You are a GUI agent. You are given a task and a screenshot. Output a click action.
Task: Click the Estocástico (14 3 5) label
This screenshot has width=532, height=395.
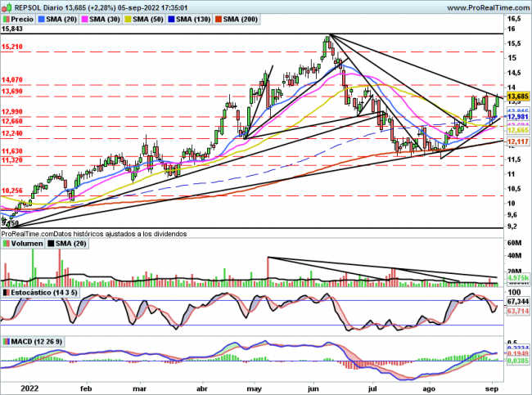[x=44, y=292]
